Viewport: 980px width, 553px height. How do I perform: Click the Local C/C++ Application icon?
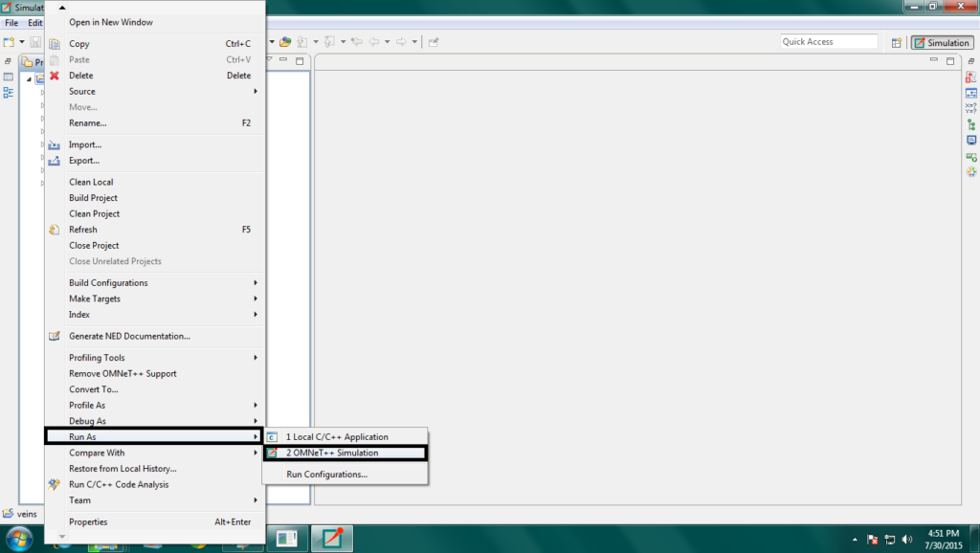click(x=272, y=437)
